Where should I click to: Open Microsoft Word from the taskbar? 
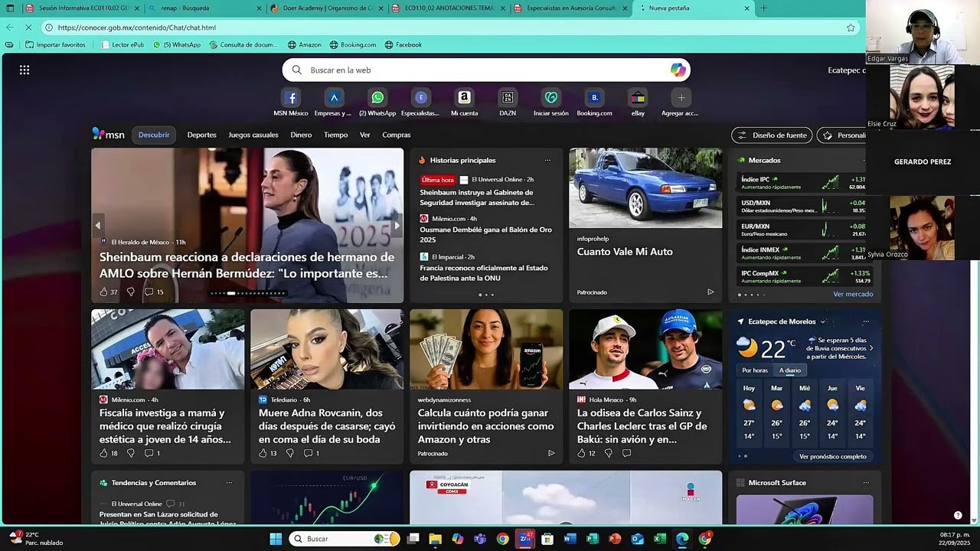coord(570,539)
